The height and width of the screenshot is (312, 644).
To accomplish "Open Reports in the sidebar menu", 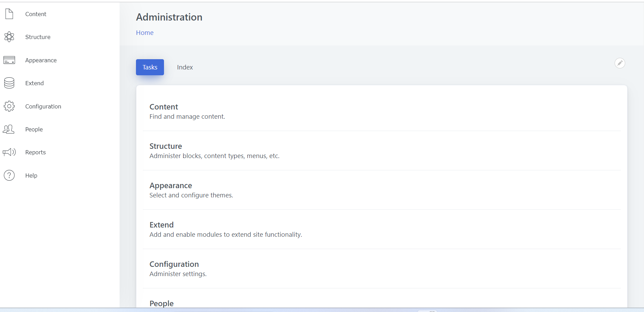I will pos(36,152).
